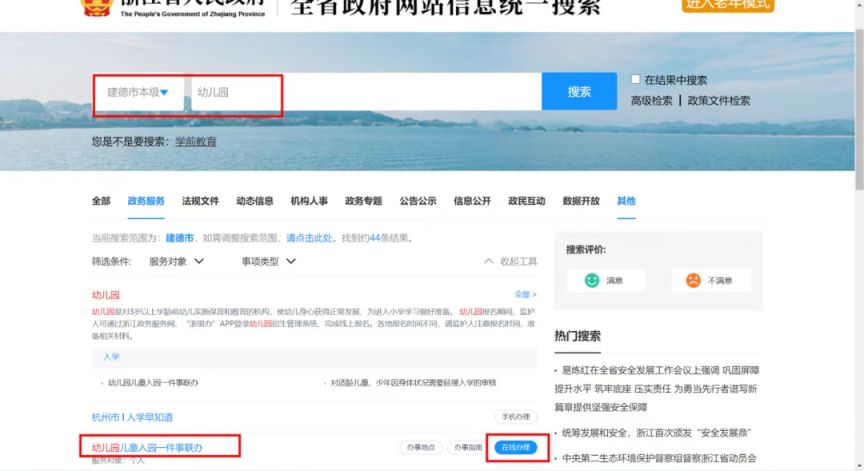This screenshot has height=471, width=864.
Task: Expand the 服务对象 filter dropdown
Action: coord(176,261)
